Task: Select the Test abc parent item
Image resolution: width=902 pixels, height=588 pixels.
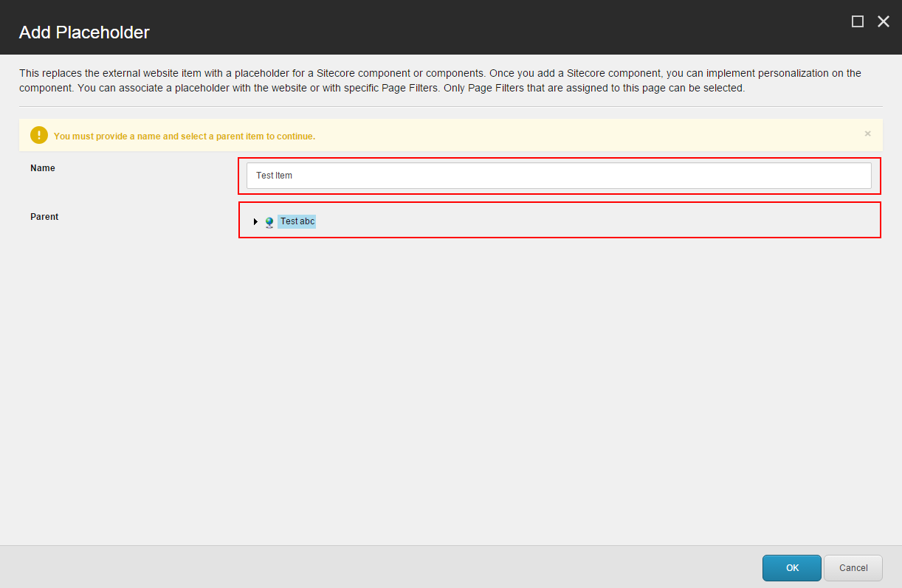Action: 297,221
